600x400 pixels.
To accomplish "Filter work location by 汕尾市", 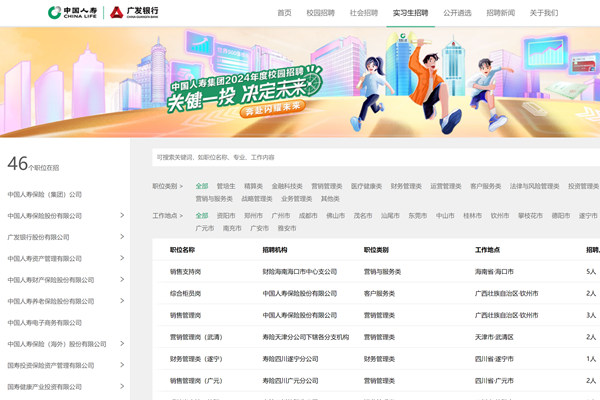I will 390,216.
